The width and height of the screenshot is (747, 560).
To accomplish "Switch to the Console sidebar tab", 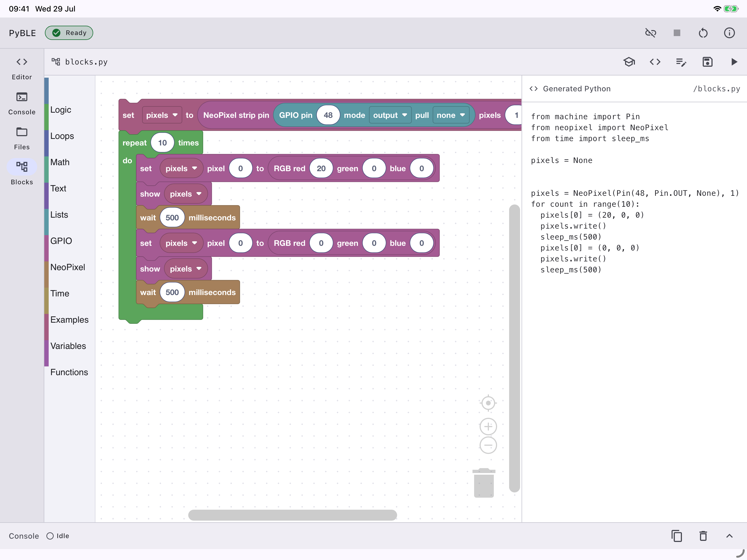I will [22, 103].
